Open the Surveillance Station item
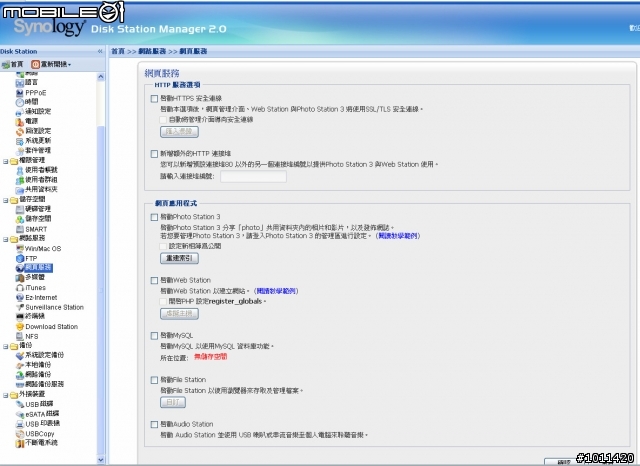 (x=50, y=307)
